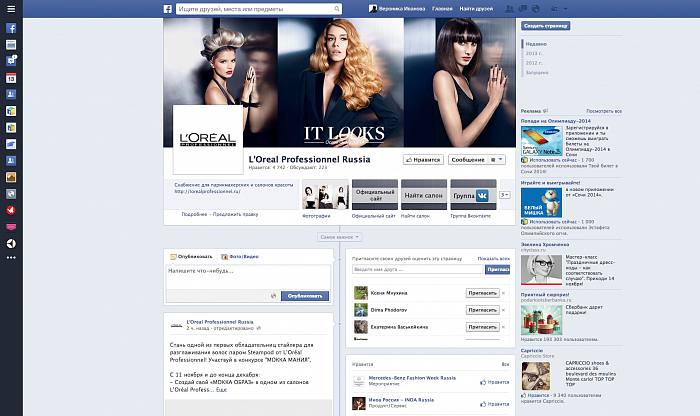This screenshot has height=416, width=700.
Task: Open Попади на Олимпиаду-2014 ad title
Action: click(x=555, y=121)
